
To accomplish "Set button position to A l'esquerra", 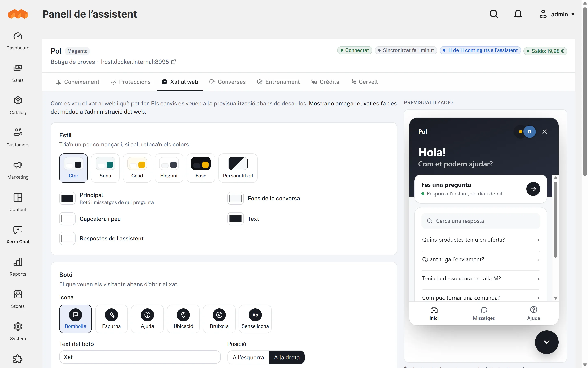I will click(x=248, y=357).
